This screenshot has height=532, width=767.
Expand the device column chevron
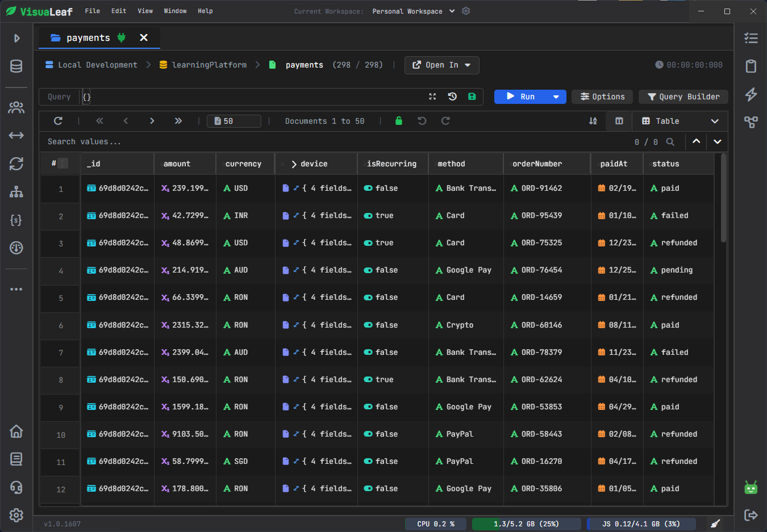point(294,164)
